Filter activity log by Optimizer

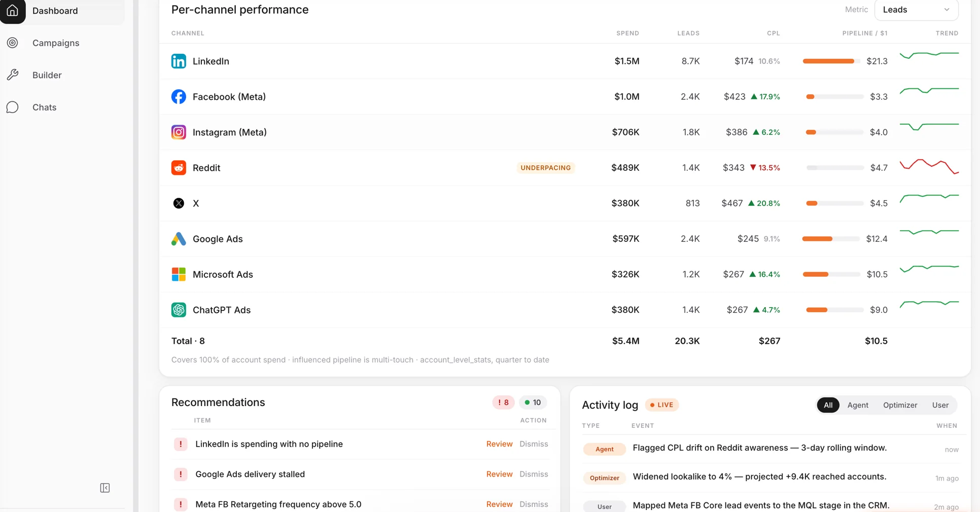pyautogui.click(x=900, y=405)
